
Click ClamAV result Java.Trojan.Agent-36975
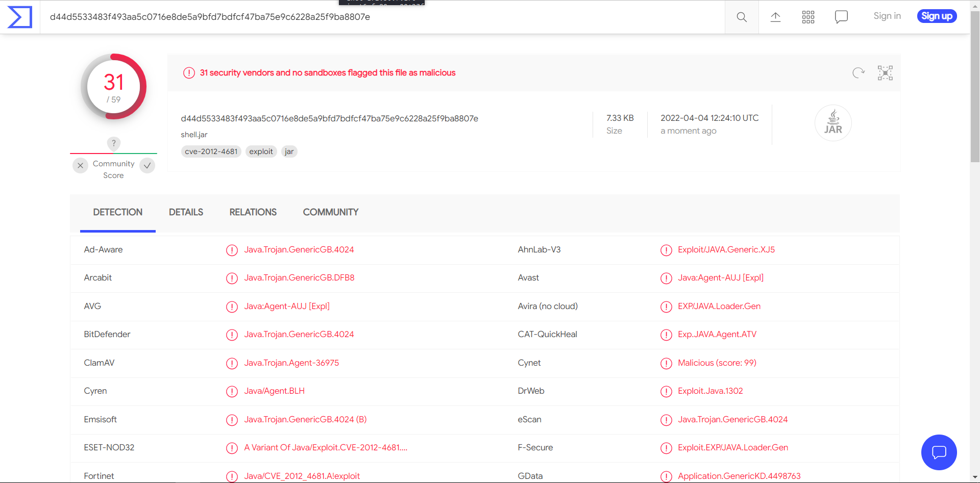point(291,363)
